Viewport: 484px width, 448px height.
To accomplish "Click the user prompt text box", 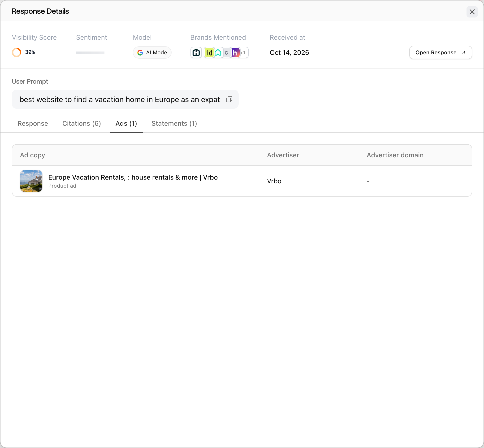I will click(x=125, y=99).
